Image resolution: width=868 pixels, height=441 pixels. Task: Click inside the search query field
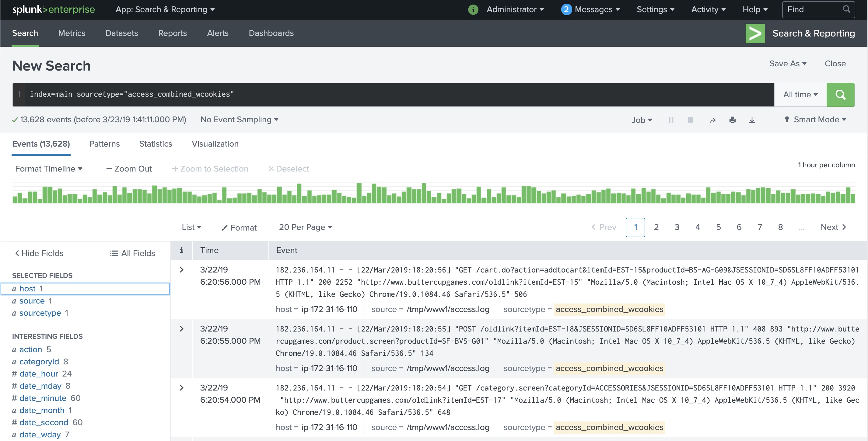[x=270, y=94]
